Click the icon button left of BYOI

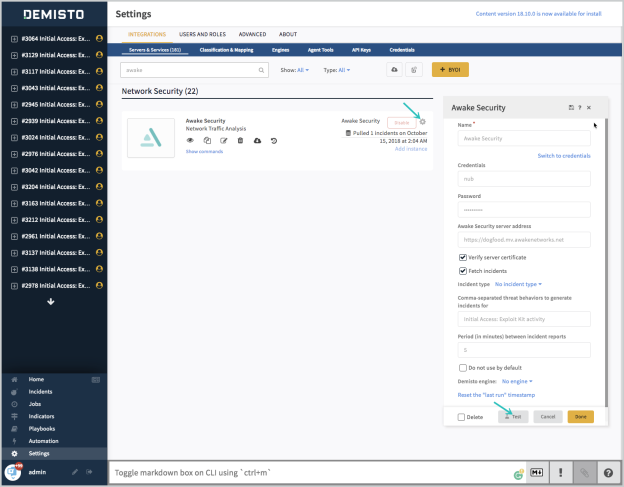pyautogui.click(x=414, y=70)
